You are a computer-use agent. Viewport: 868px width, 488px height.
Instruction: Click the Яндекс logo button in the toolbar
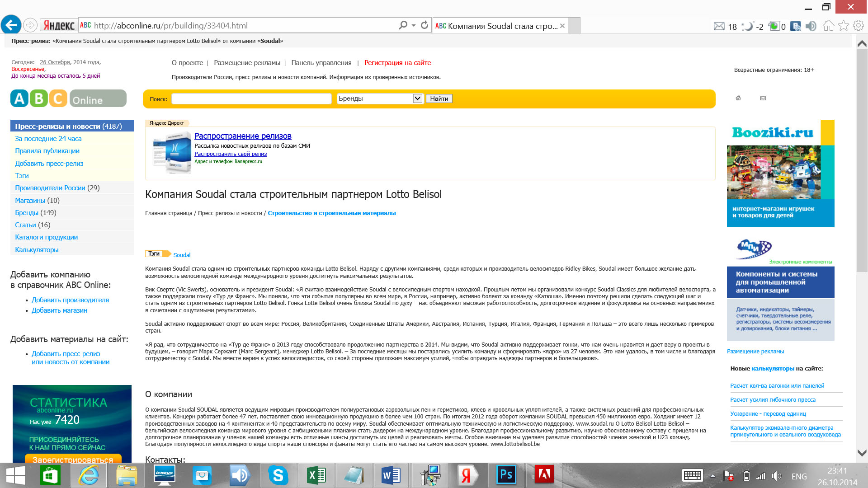[x=59, y=25]
